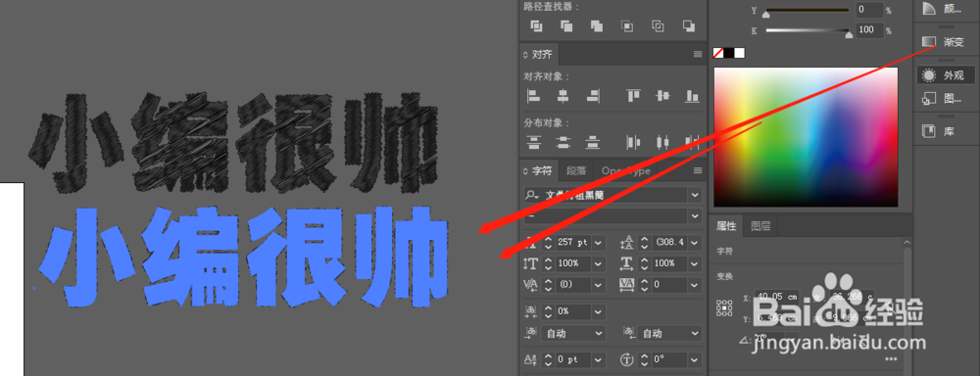Distribute objects by vertical bottom
The width and height of the screenshot is (980, 376).
(593, 142)
